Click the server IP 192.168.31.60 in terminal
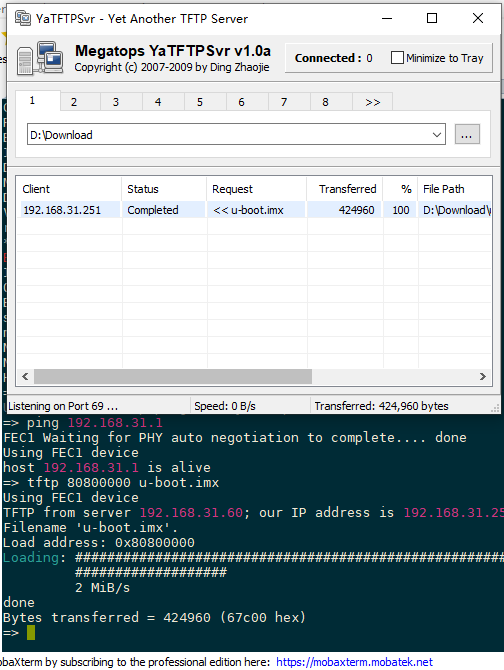 click(x=191, y=513)
